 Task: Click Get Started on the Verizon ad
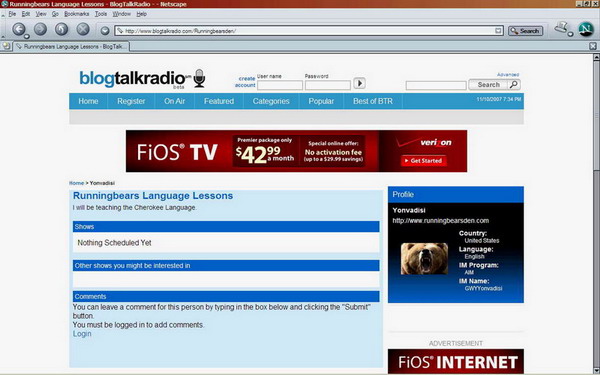(424, 161)
